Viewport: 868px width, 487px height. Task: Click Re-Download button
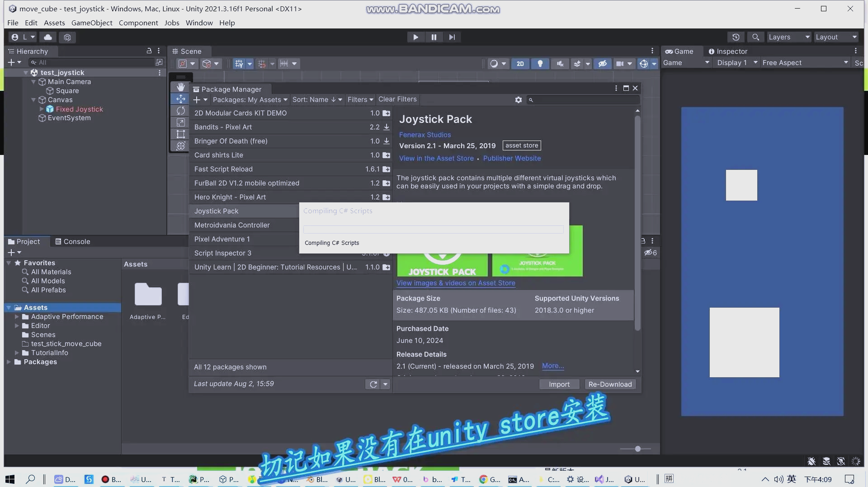click(610, 384)
